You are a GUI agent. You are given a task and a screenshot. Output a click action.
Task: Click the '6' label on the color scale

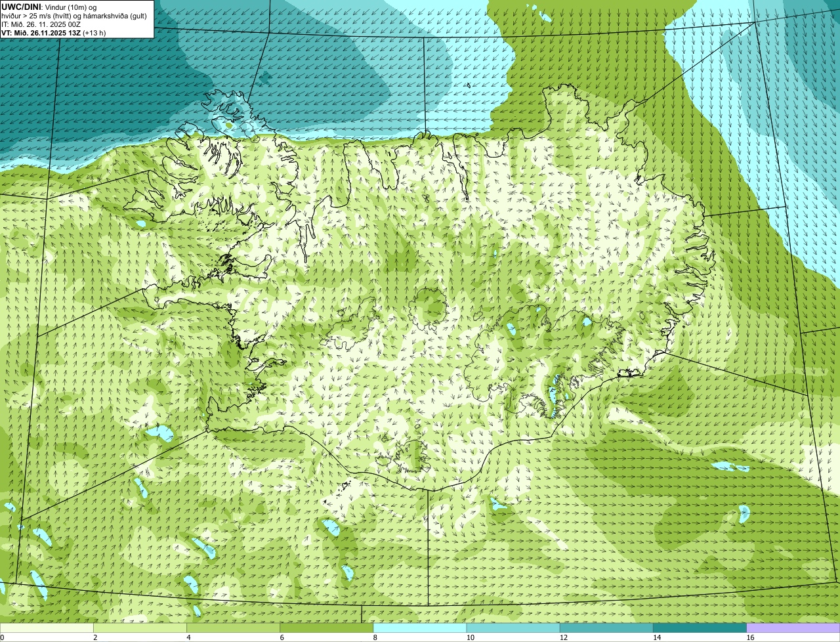pyautogui.click(x=282, y=637)
